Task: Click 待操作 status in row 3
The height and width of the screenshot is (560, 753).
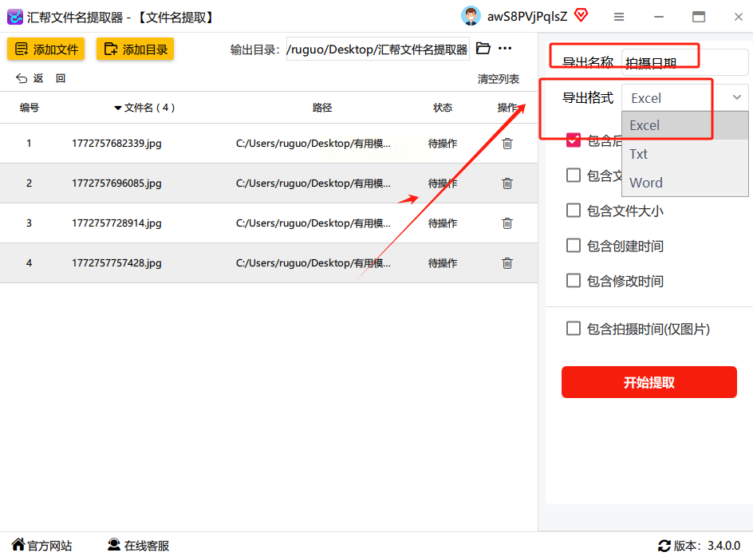Action: tap(443, 223)
